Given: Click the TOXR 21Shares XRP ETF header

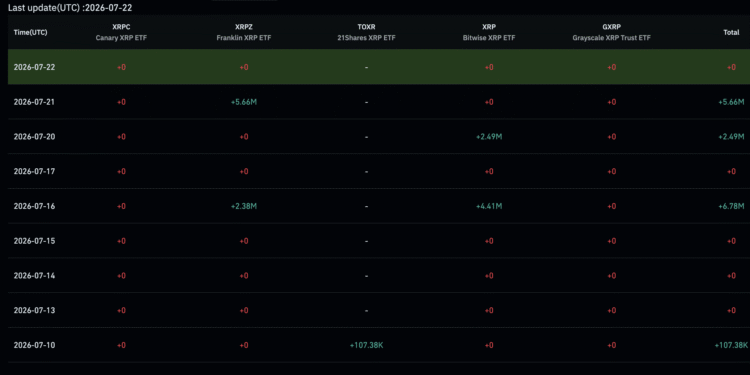Looking at the screenshot, I should (x=366, y=33).
